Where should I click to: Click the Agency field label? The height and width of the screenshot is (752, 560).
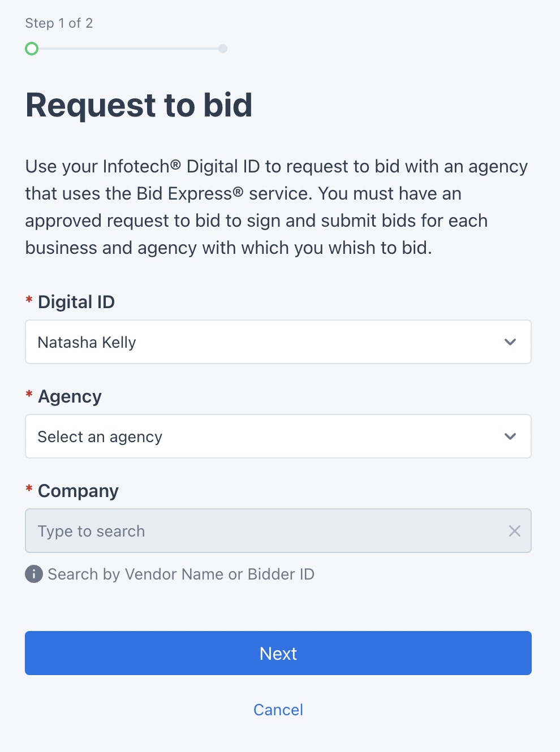[70, 396]
